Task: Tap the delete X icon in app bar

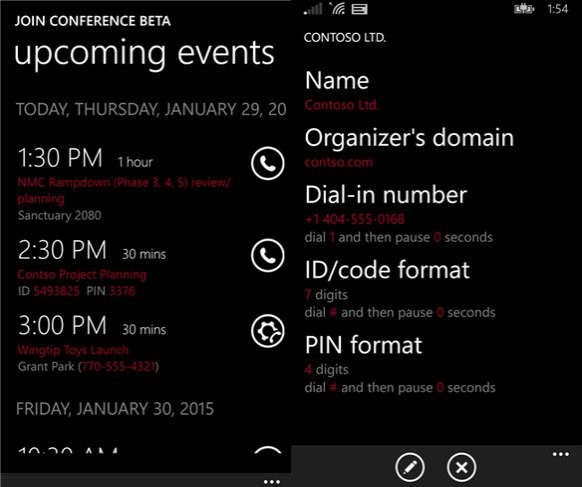Action: click(x=462, y=467)
